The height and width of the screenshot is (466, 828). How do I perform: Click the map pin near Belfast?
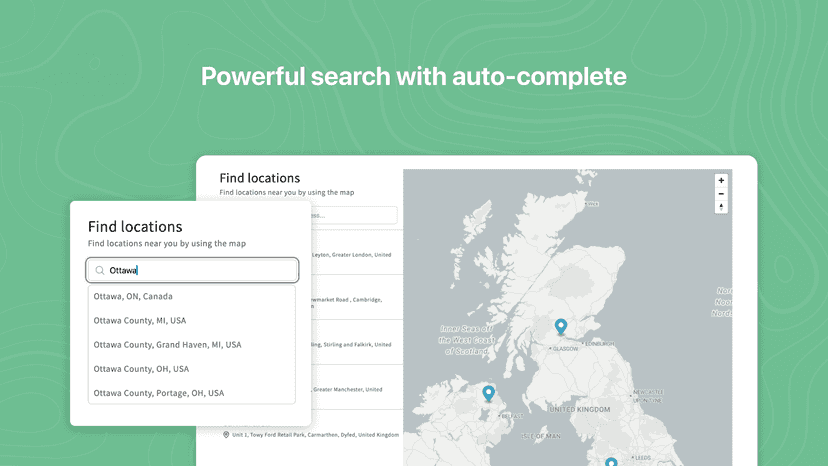(488, 394)
